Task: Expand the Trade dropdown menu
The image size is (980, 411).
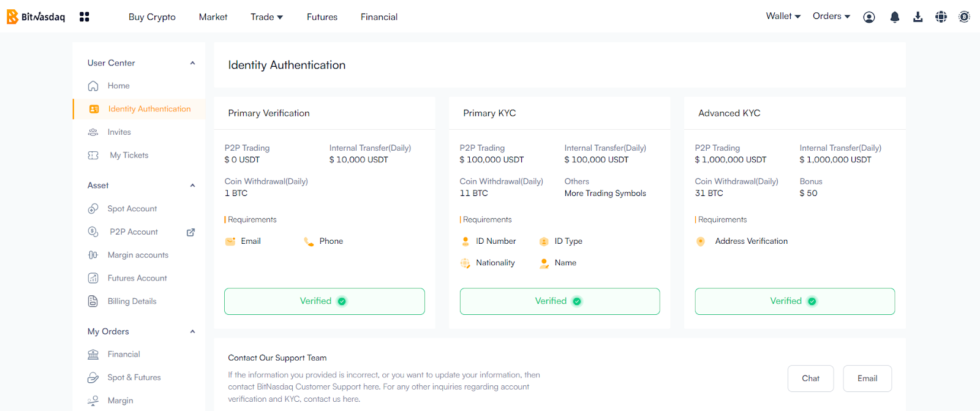Action: coord(266,17)
